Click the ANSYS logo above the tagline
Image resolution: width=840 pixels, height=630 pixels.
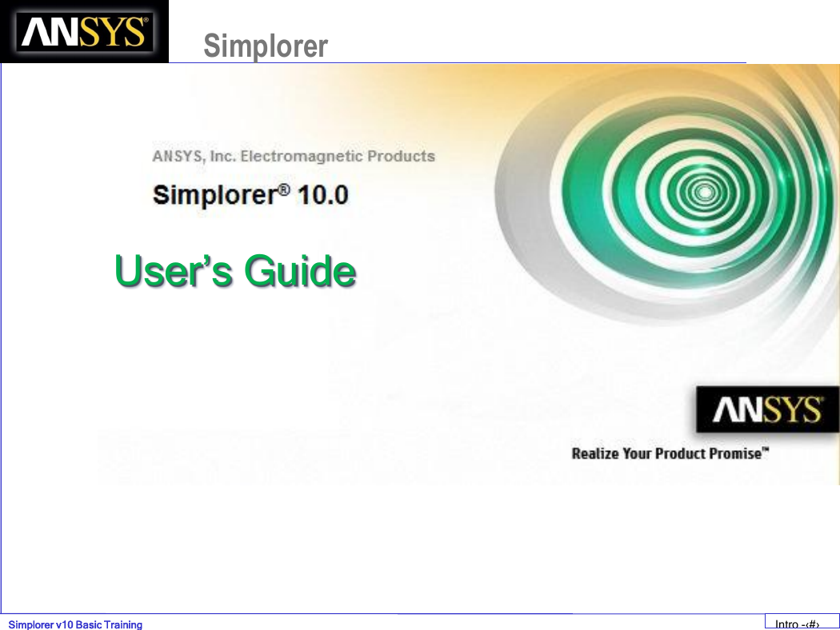pos(767,409)
